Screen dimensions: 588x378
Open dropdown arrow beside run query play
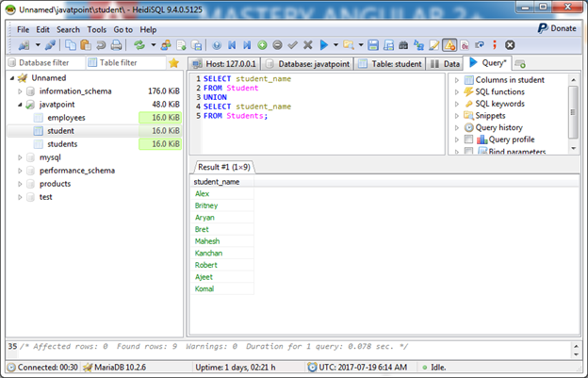click(x=335, y=45)
